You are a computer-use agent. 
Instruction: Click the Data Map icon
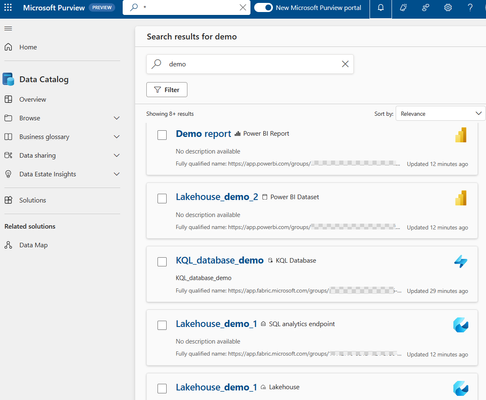click(x=8, y=245)
